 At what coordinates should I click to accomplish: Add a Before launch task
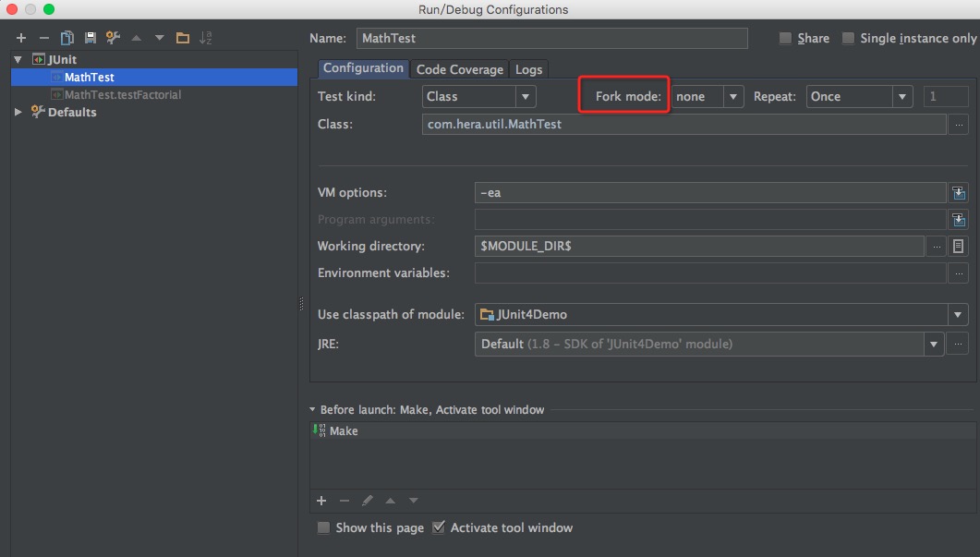(x=321, y=501)
